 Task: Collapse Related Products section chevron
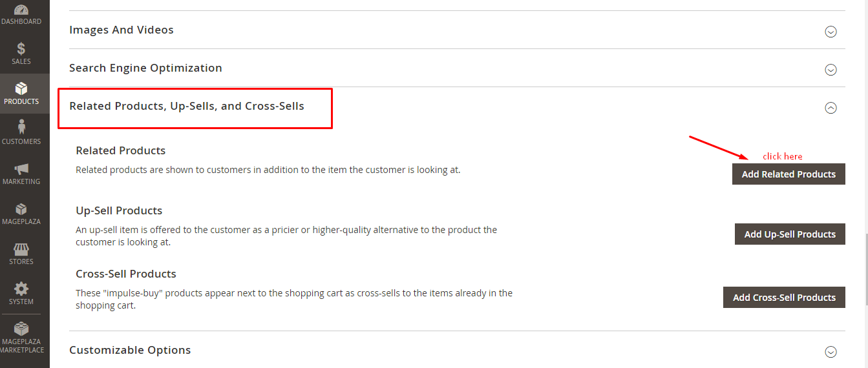(831, 108)
